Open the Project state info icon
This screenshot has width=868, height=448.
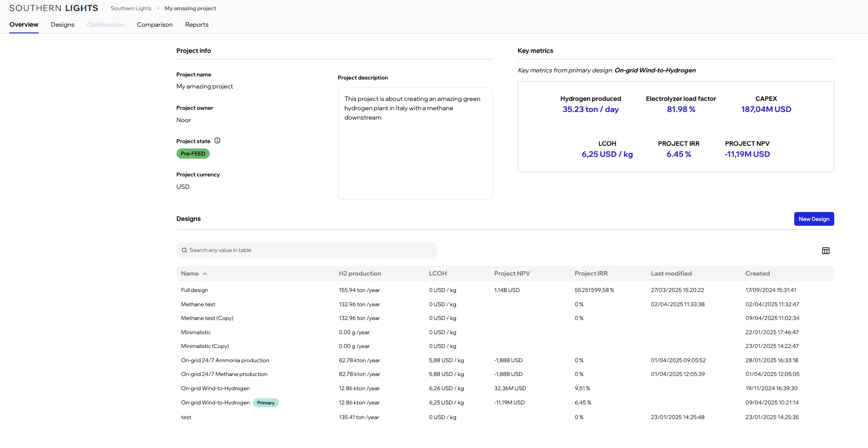217,140
